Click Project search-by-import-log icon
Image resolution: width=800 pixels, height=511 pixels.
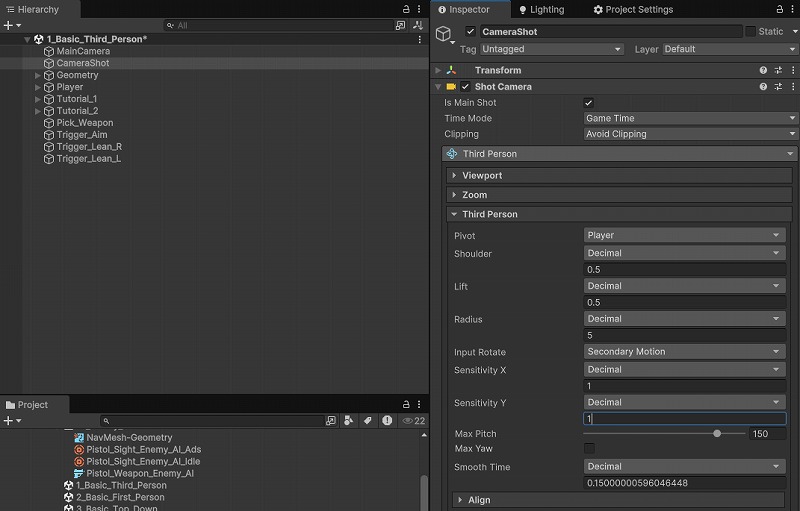387,421
